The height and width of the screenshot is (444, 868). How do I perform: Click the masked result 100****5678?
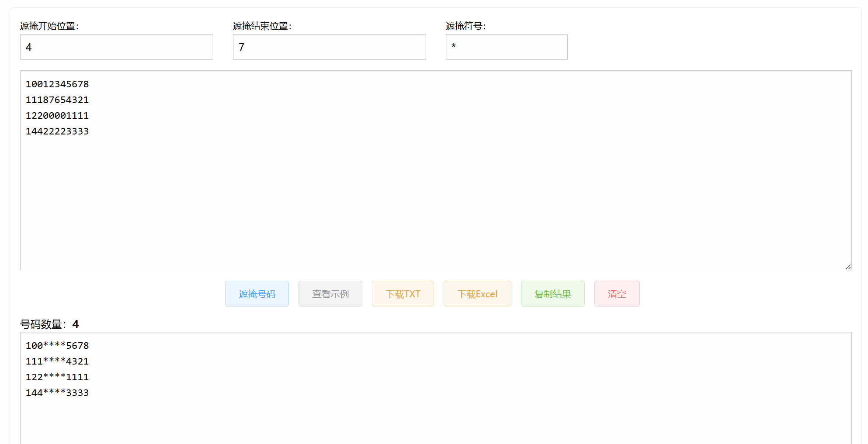(57, 345)
